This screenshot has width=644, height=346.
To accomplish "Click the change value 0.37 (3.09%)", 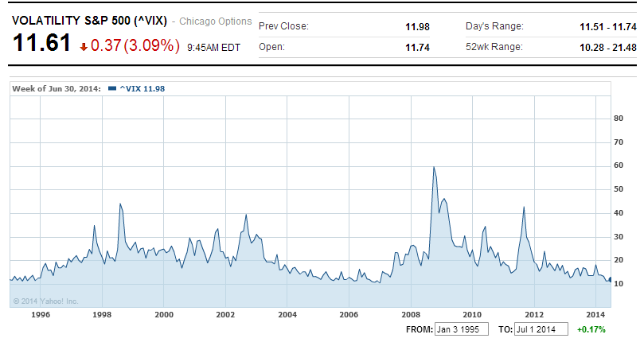I will tap(135, 45).
